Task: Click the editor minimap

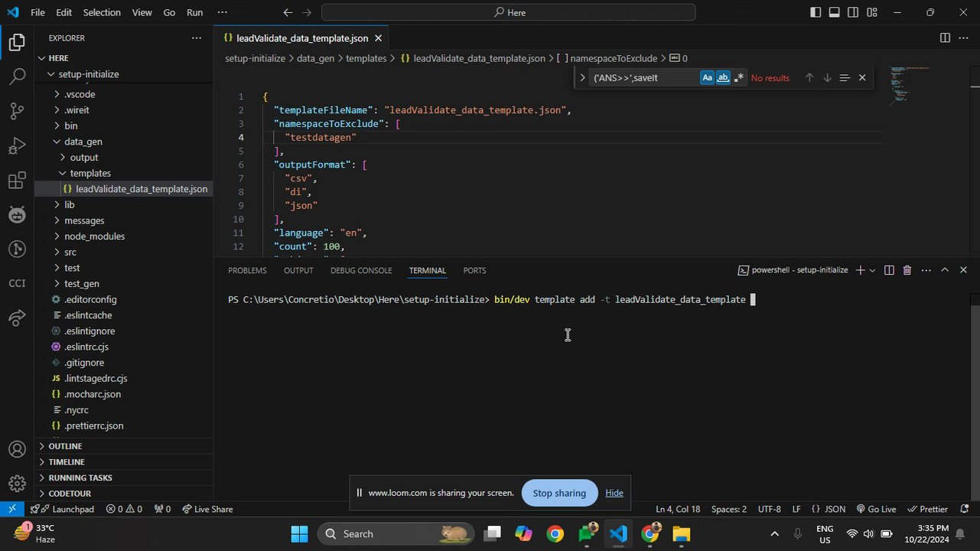Action: pos(909,84)
